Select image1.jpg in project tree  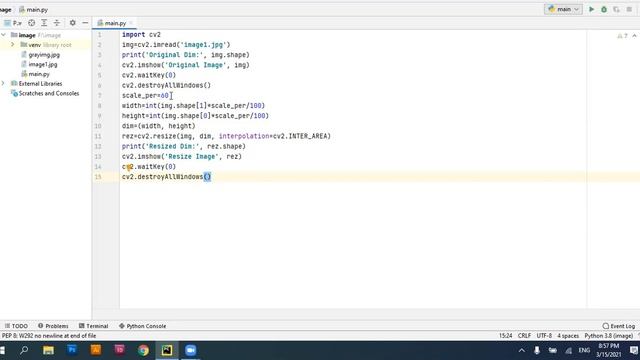coord(42,64)
